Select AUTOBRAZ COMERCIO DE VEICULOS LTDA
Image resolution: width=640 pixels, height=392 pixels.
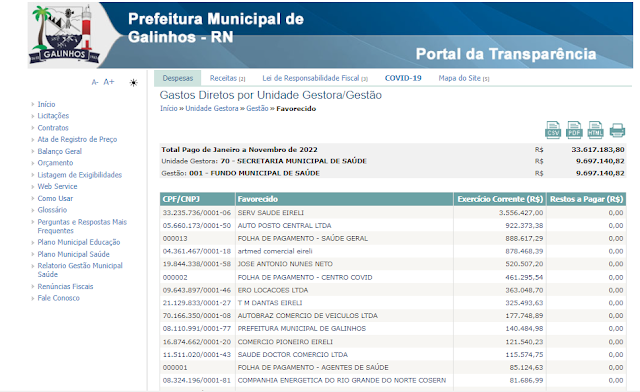point(393,316)
